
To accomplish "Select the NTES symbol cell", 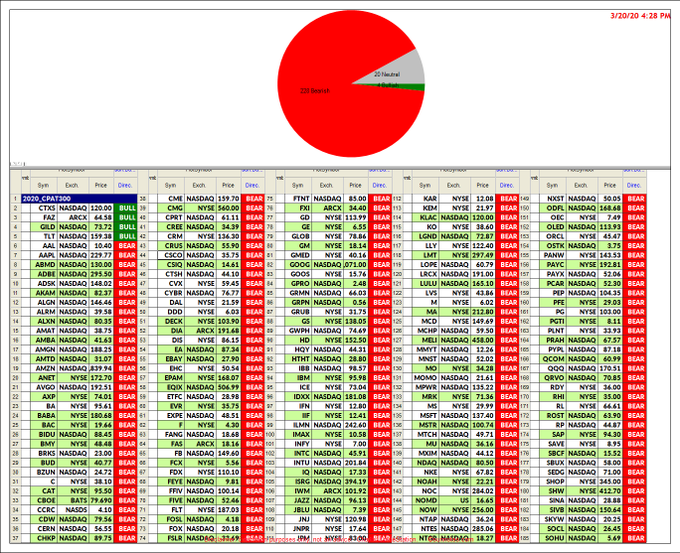I will (425, 529).
